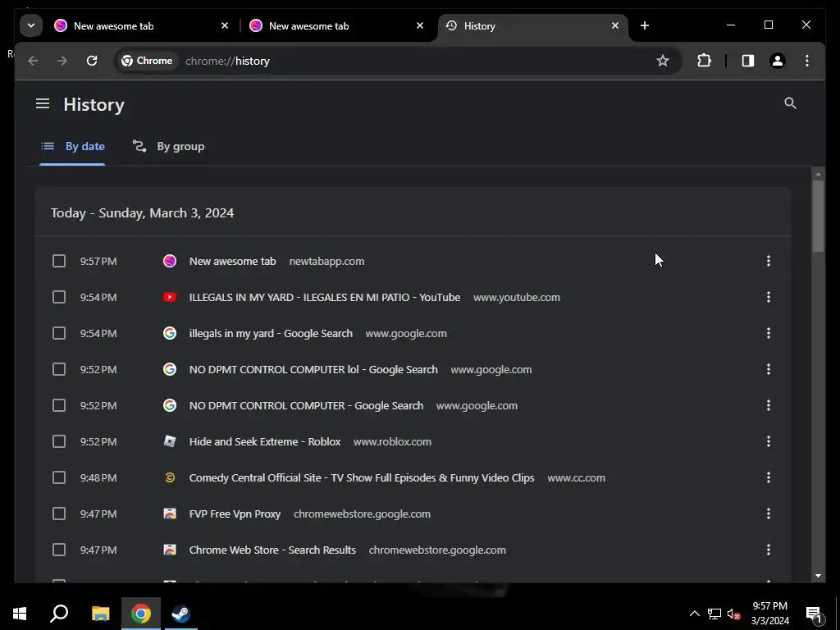Open Chrome Web Store - Search Results link
This screenshot has height=630, width=840.
pos(272,550)
